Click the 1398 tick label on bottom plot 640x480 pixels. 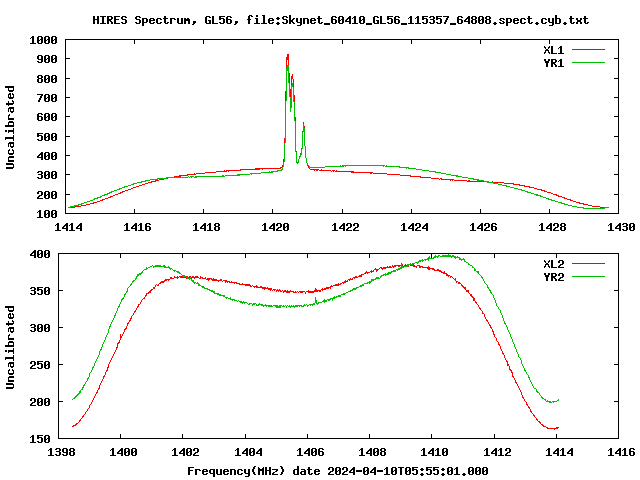(61, 452)
